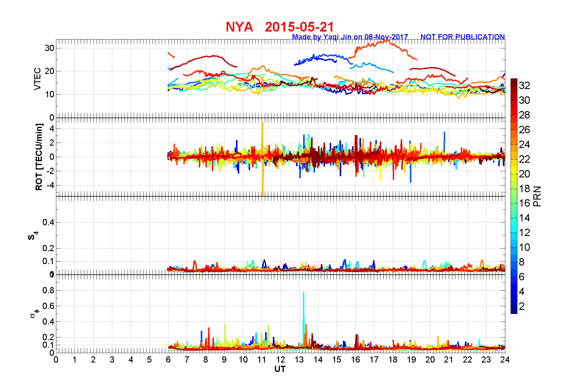Click x-axis tick label "18"

(x=393, y=360)
